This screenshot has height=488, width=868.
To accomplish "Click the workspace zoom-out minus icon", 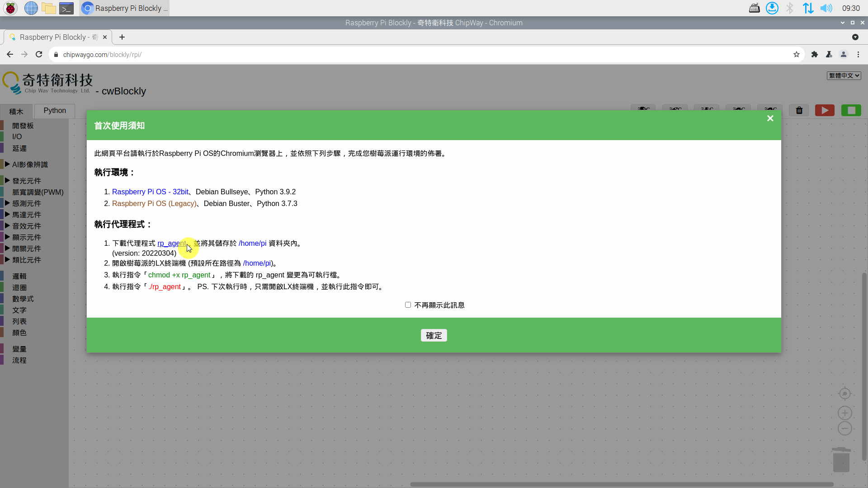I will click(844, 428).
